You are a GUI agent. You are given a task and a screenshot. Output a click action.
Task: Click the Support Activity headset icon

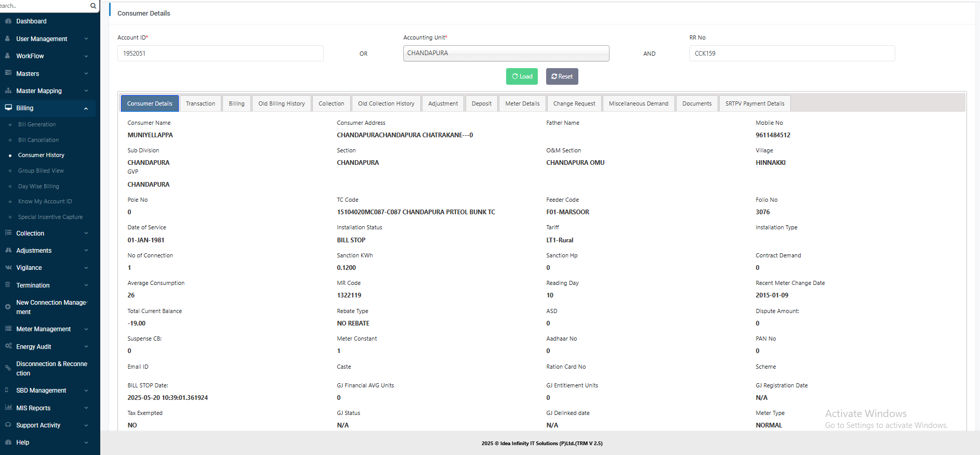coord(8,425)
